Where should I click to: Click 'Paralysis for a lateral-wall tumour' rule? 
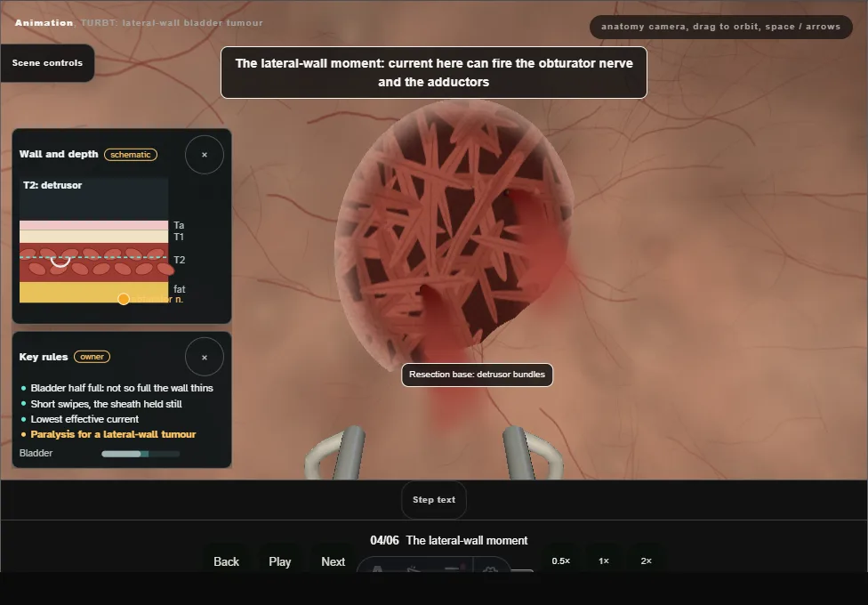pyautogui.click(x=113, y=434)
